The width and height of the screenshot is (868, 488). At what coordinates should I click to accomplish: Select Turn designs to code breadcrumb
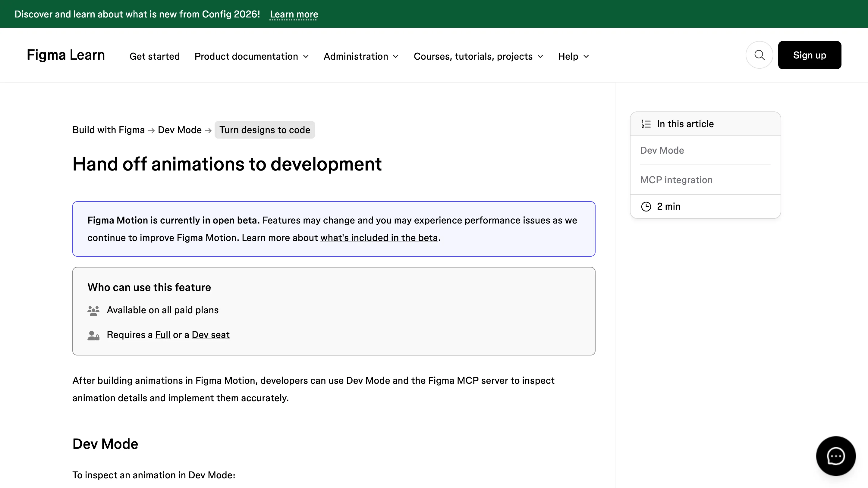pos(265,130)
